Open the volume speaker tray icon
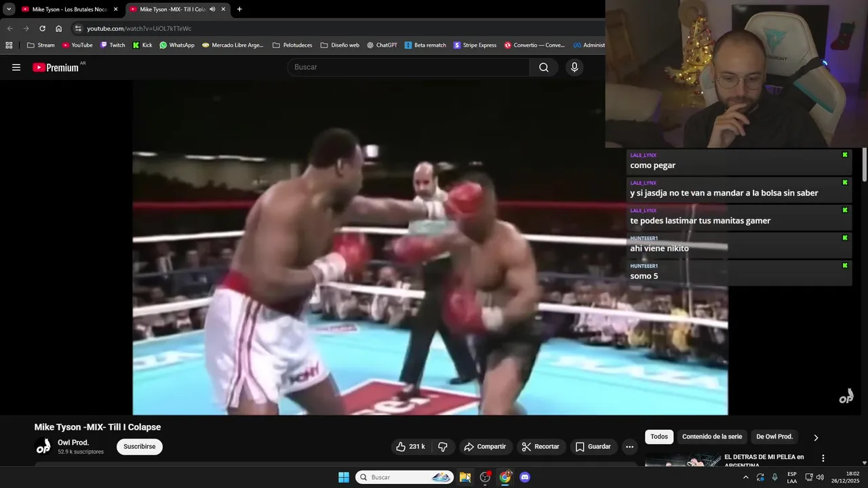 click(820, 477)
